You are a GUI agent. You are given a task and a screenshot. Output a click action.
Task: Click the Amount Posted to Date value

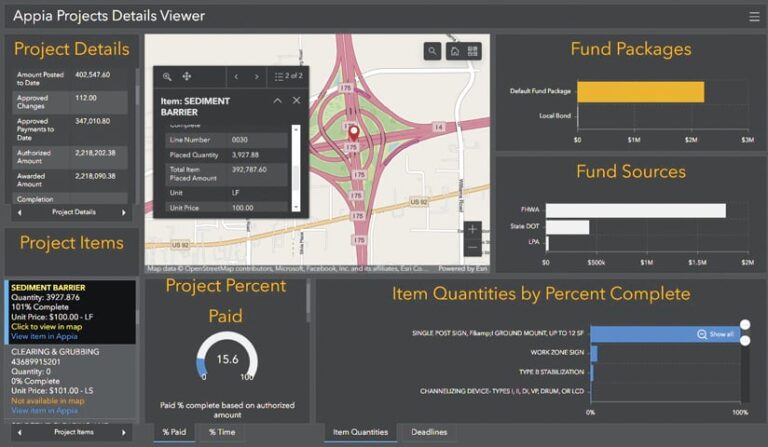[x=93, y=75]
